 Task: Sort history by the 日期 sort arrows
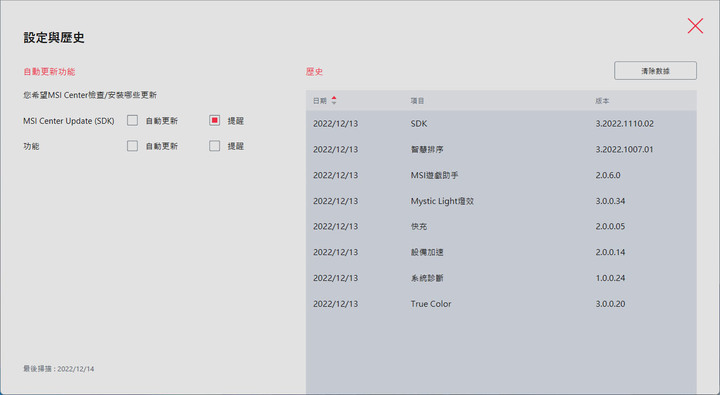click(x=334, y=101)
